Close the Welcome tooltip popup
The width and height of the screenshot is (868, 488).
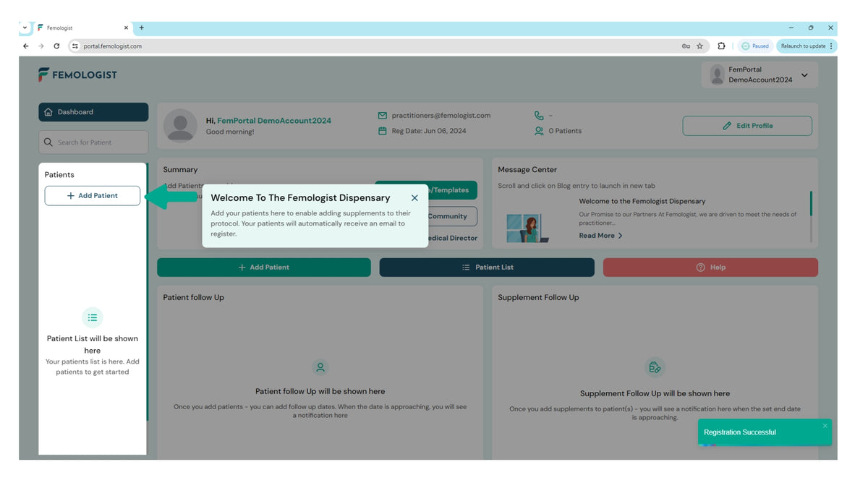(x=414, y=198)
